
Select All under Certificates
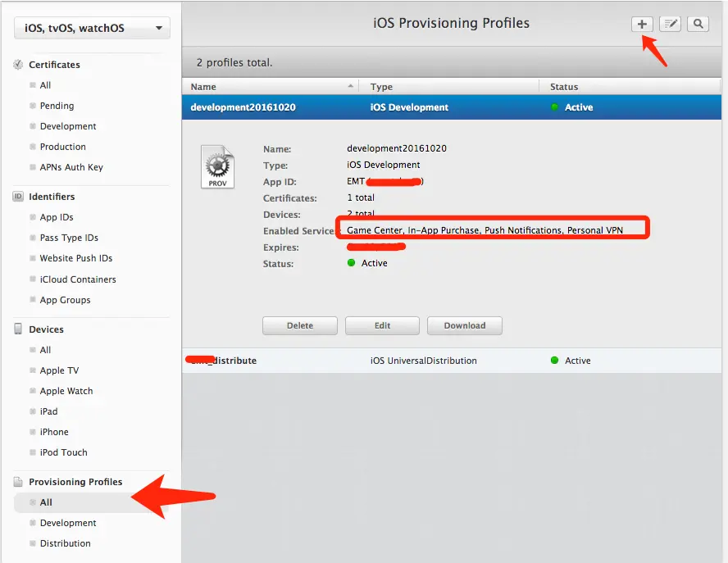[x=45, y=85]
